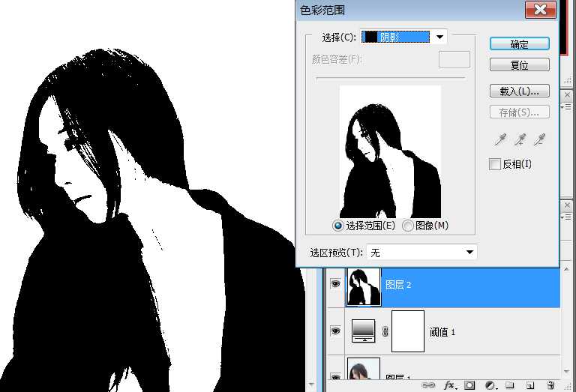Viewport: 576px width, 392px height.
Task: Click the canvas vertical scrollbar down arrow
Action: 311,385
